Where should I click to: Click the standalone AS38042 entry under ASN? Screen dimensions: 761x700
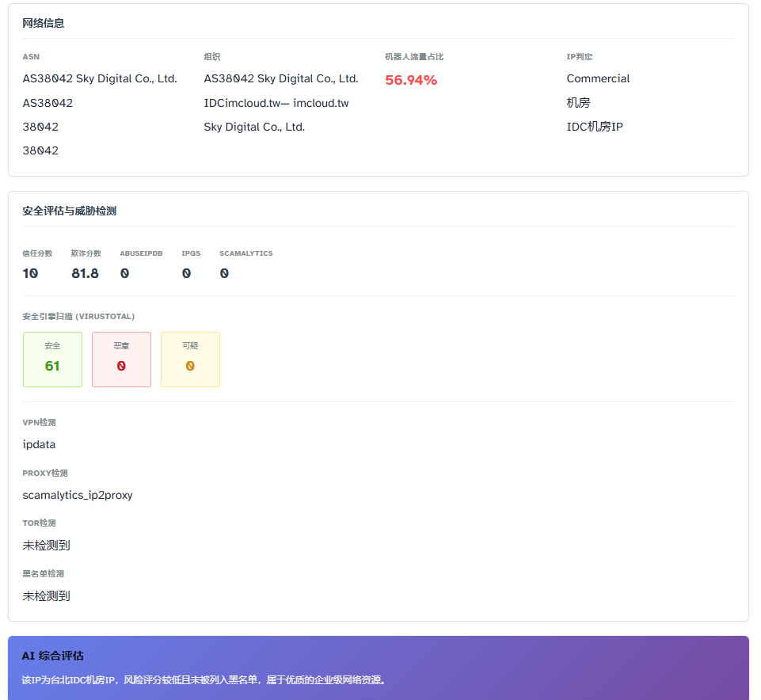pyautogui.click(x=48, y=103)
